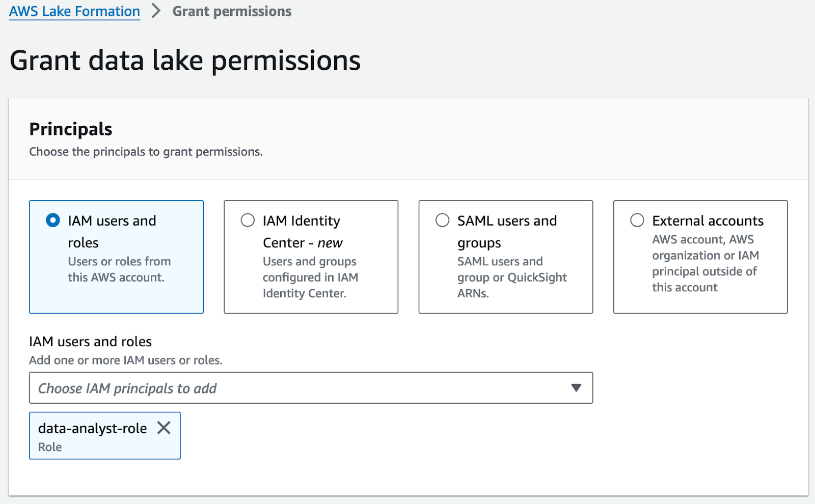Click the 'Role' type label under data-analyst-role
Screen dimensions: 815x504
[50, 447]
